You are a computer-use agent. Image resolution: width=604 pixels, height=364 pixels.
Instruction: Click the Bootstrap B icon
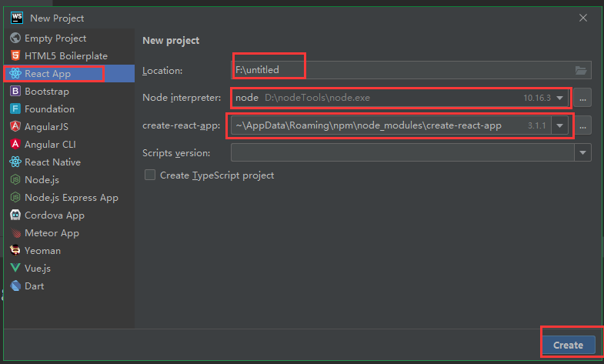pos(15,92)
